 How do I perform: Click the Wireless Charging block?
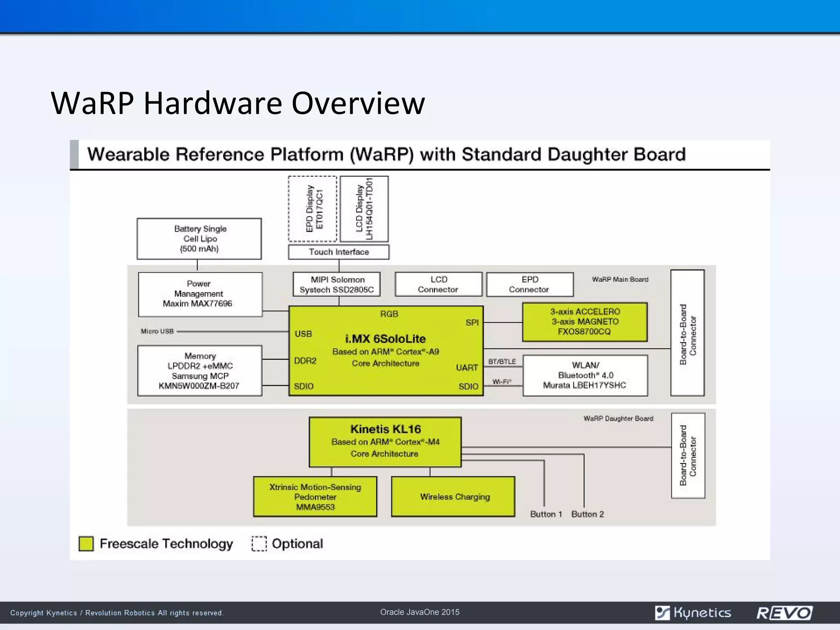point(453,496)
